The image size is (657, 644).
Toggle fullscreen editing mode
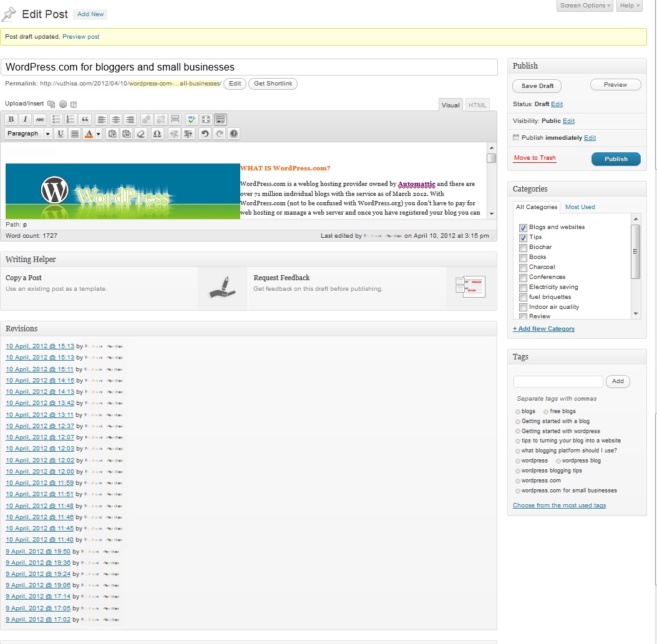point(206,119)
